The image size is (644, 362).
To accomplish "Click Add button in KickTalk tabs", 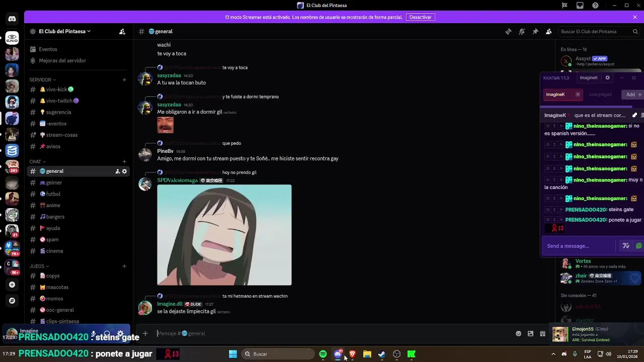I will [633, 95].
